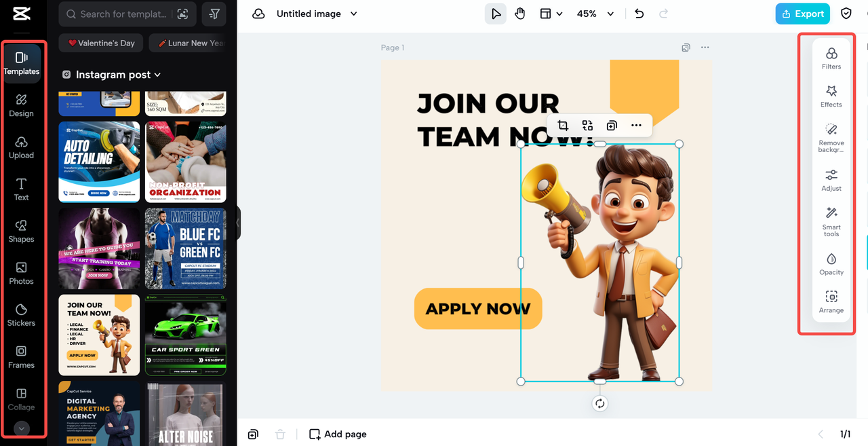Select the Valentine's Day tag
The height and width of the screenshot is (446, 868).
100,43
